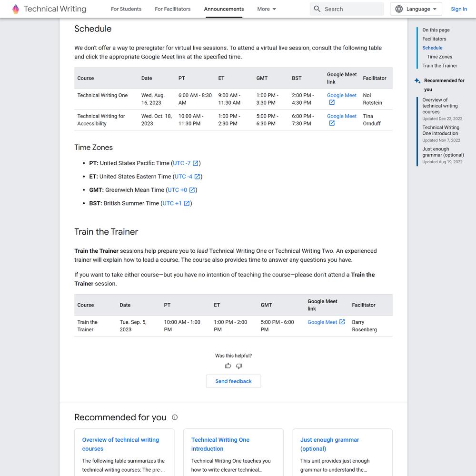Open sidebar Just enough grammar (optional)
The height and width of the screenshot is (476, 476).
coord(443,152)
